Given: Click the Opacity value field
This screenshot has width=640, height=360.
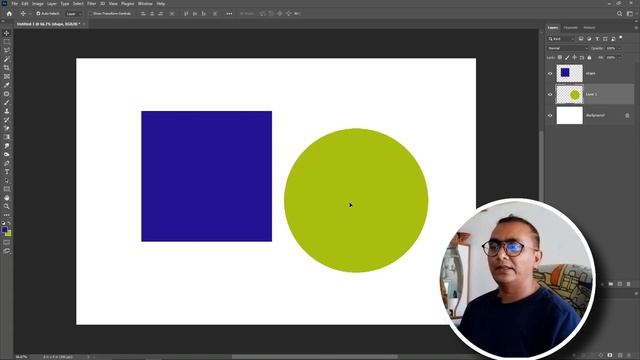Looking at the screenshot, I should pos(611,48).
